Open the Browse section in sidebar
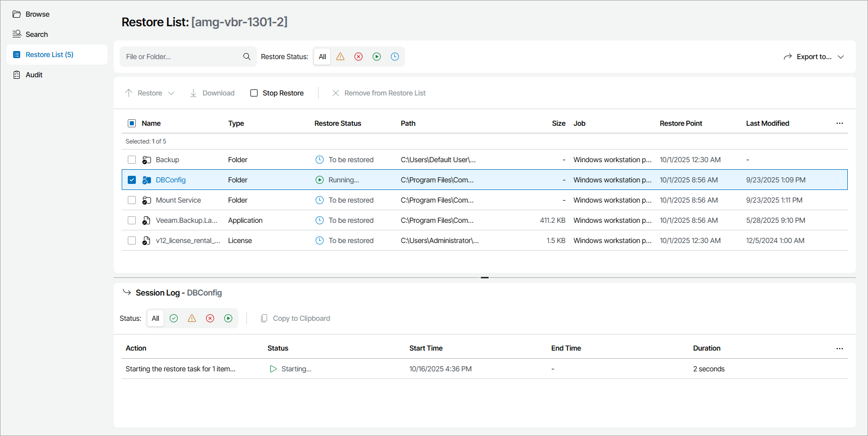Screen dimensions: 868x436 pyautogui.click(x=37, y=14)
